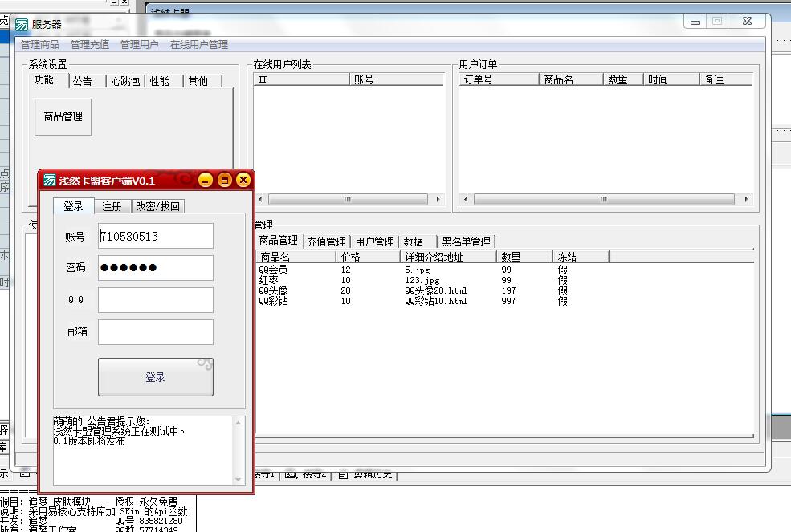Open 管理充值 menu in server window
791x532 pixels.
pyautogui.click(x=90, y=45)
